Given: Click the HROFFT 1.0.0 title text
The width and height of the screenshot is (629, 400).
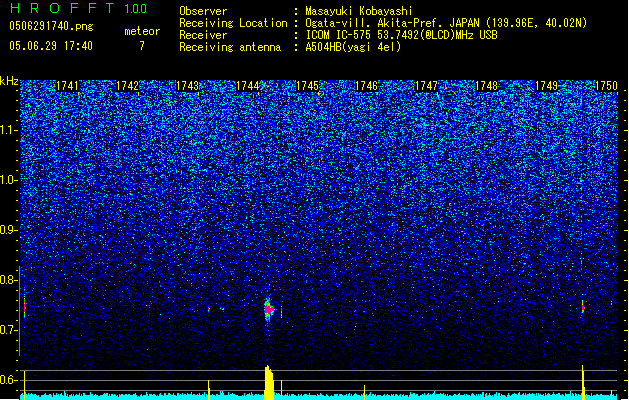Looking at the screenshot, I should [79, 8].
